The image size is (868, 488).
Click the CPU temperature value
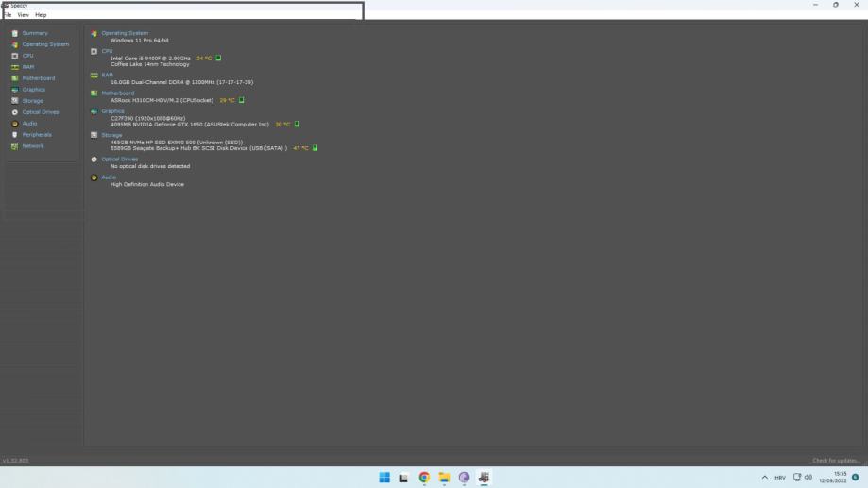[x=204, y=59]
